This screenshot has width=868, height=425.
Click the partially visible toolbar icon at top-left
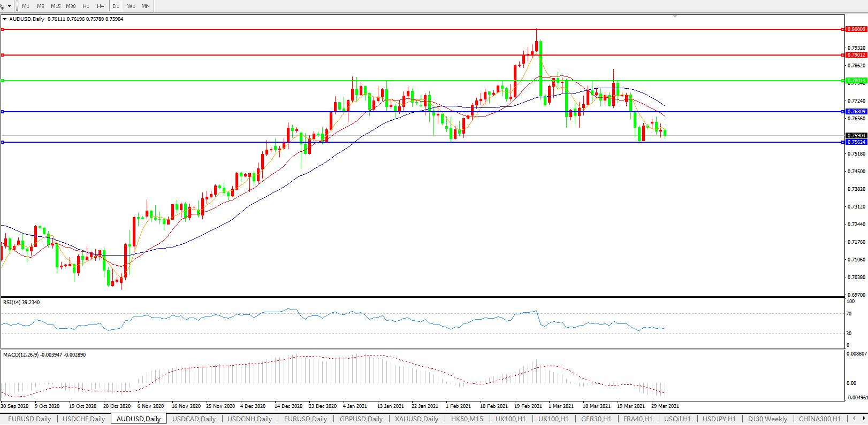pos(2,6)
